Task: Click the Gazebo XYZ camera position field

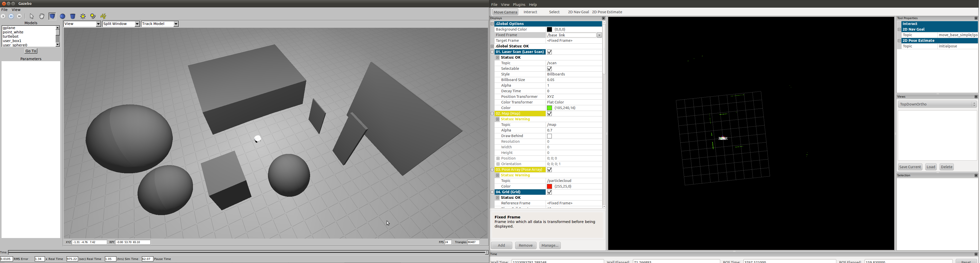Action: coord(90,242)
